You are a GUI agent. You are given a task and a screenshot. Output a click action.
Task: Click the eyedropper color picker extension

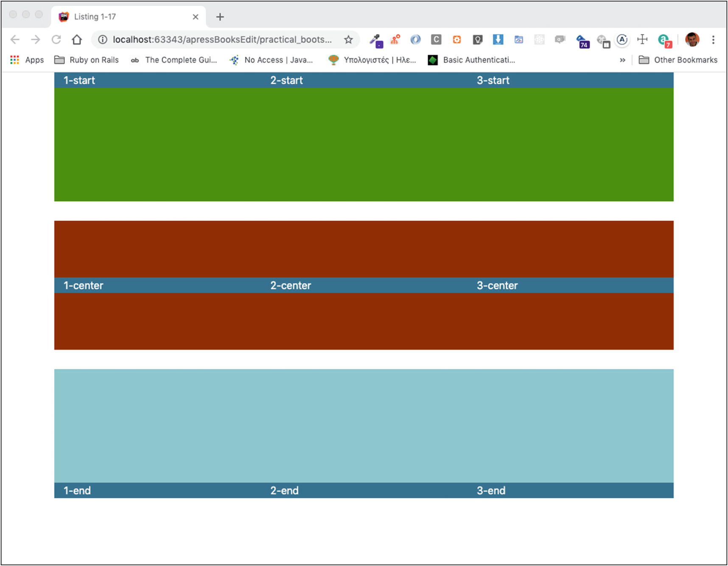click(x=375, y=40)
